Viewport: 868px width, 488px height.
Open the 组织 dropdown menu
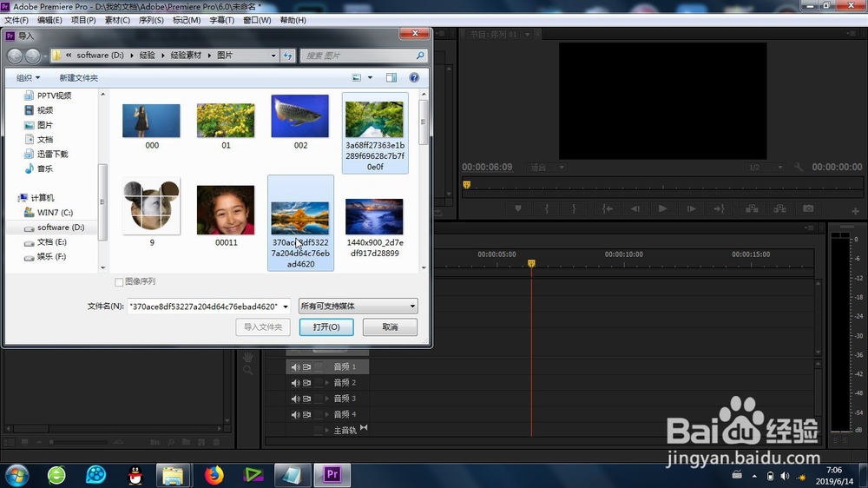coord(28,77)
